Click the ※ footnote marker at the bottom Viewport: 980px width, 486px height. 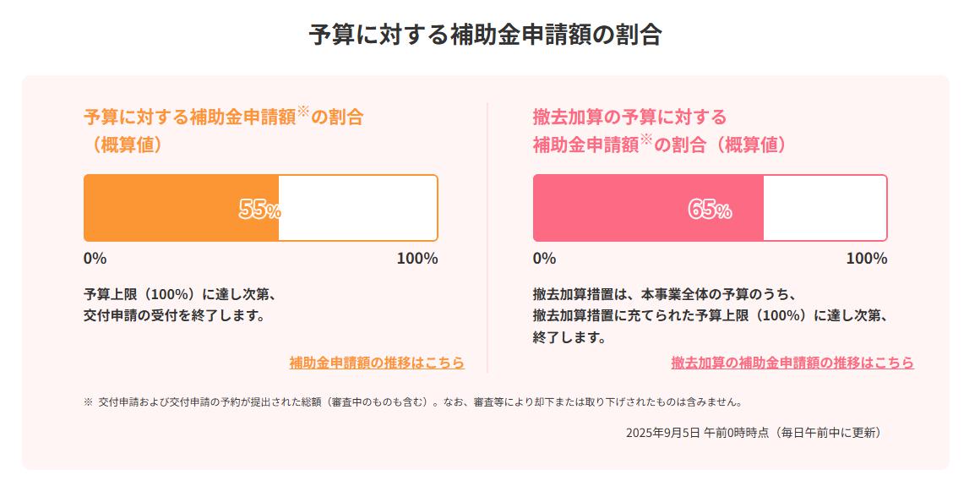(x=88, y=402)
